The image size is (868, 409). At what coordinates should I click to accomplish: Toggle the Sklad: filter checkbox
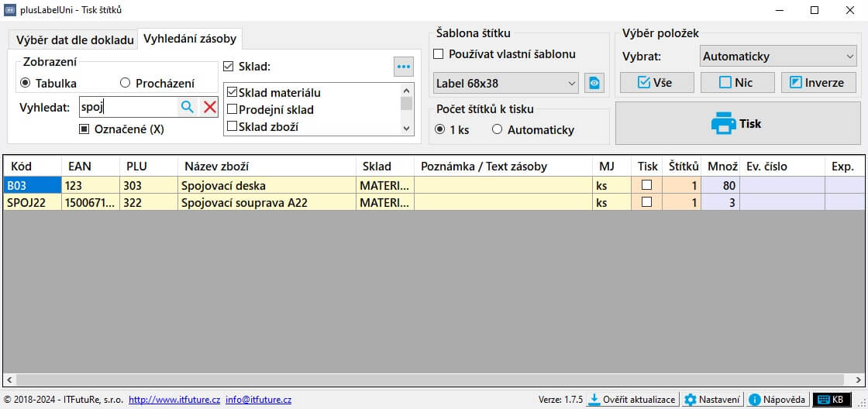point(228,67)
